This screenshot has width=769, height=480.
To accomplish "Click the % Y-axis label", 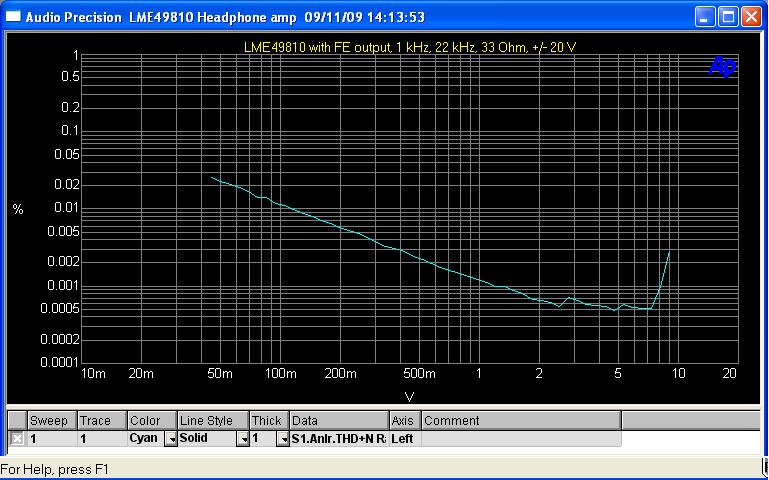I will 18,210.
